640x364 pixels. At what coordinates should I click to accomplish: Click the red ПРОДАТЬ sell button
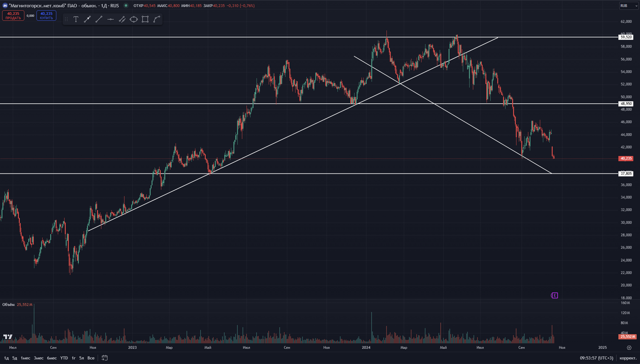point(13,16)
